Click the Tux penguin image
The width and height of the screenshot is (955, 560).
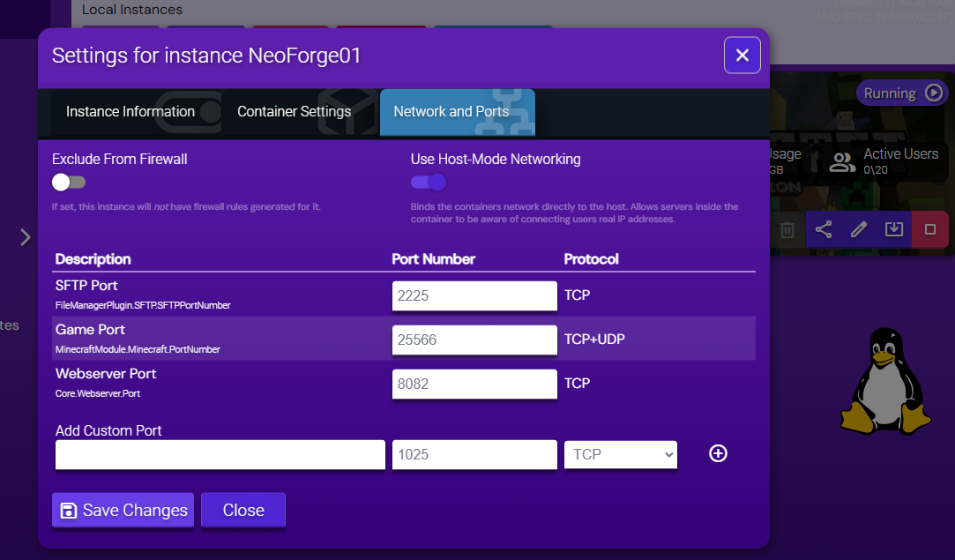(884, 382)
